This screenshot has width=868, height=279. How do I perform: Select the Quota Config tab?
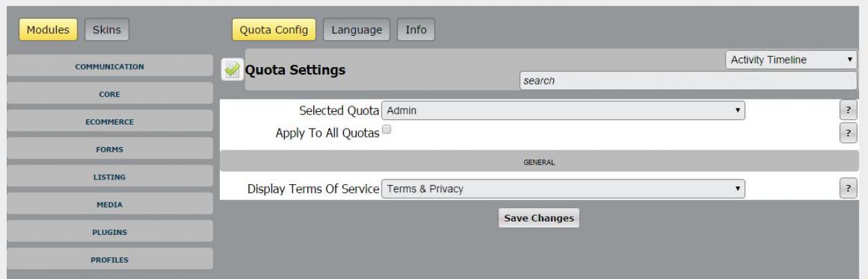tap(274, 30)
